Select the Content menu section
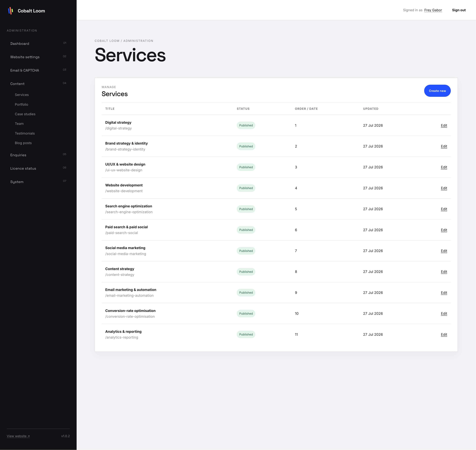 (38, 84)
